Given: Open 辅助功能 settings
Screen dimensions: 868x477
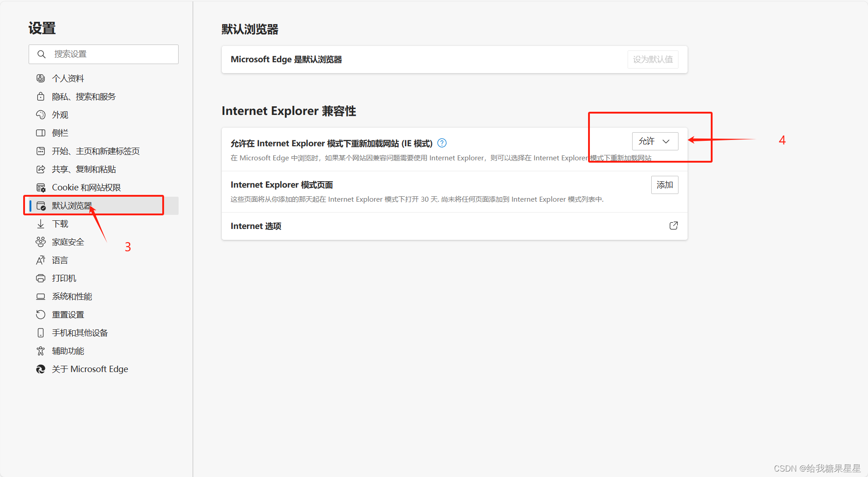Looking at the screenshot, I should click(104, 351).
